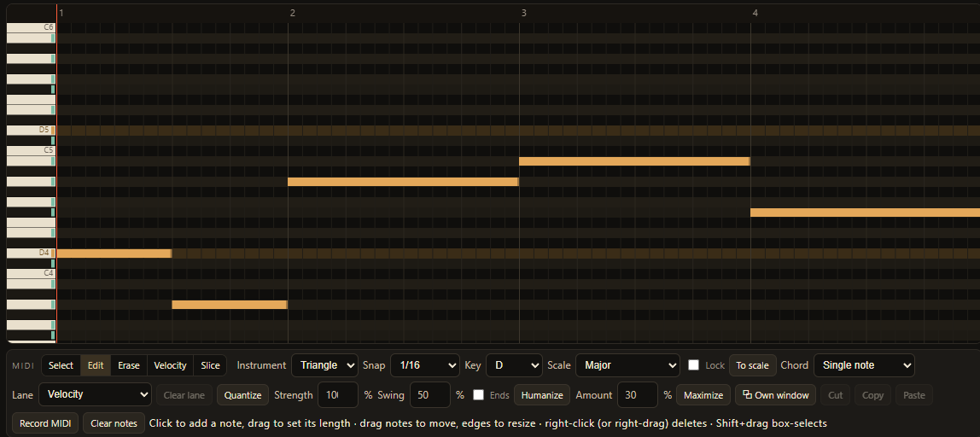Click the C5 piano key
Screen dimensions: 980x437
click(31, 151)
